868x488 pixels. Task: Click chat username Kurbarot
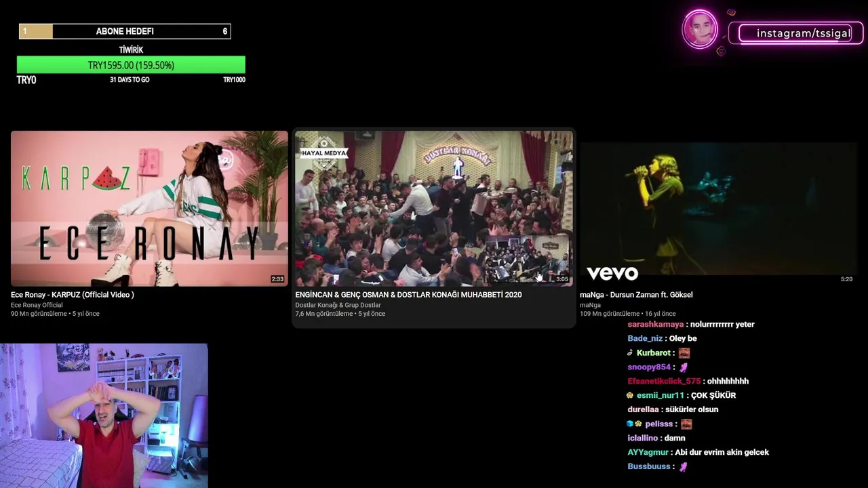[654, 353]
